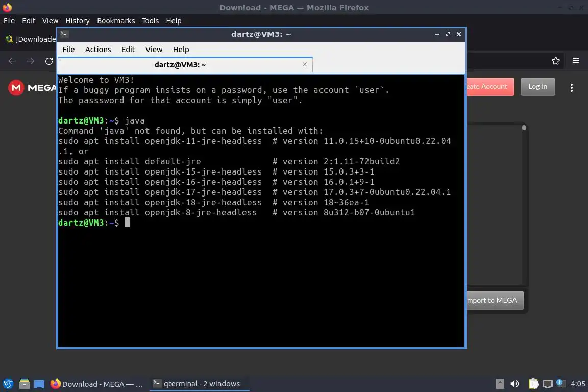Open the Firefox View menu
Screen dimensions: 588x392
[x=50, y=21]
